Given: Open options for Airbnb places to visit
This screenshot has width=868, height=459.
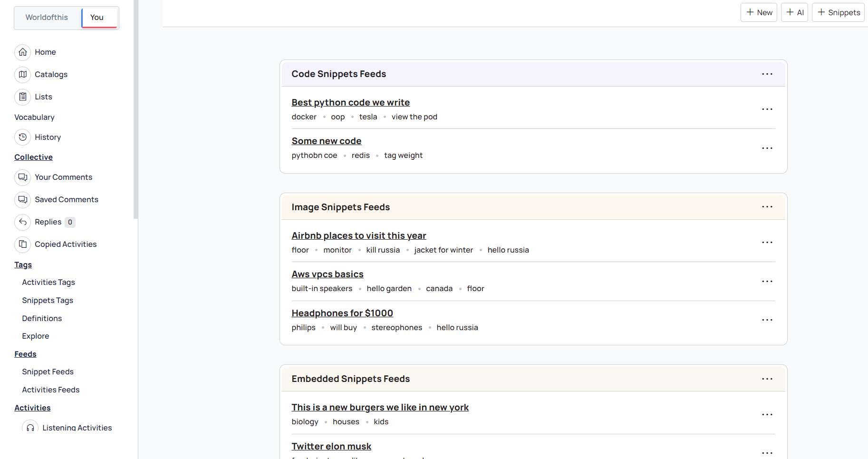Looking at the screenshot, I should pos(767,243).
